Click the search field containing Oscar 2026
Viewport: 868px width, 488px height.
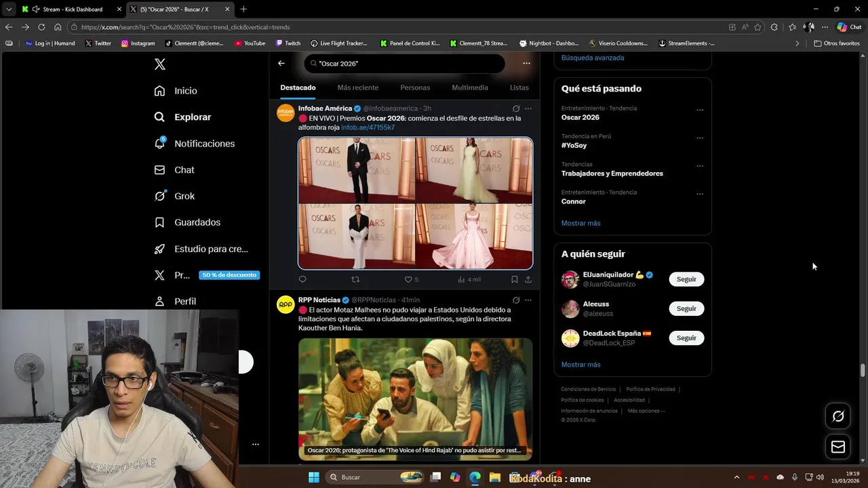(x=405, y=63)
